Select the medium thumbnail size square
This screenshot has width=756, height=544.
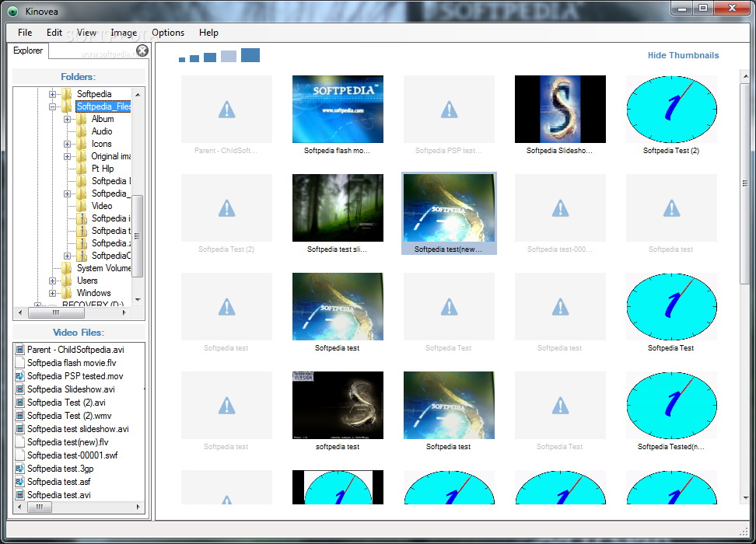210,58
